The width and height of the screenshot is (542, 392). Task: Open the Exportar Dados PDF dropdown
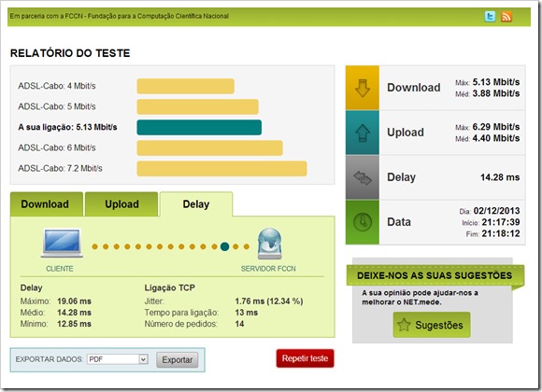click(118, 359)
